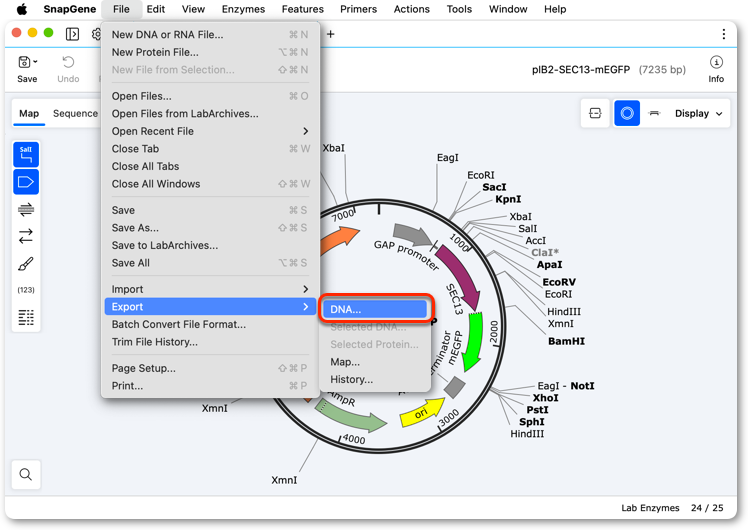Select the Map tab
This screenshot has height=530, width=748.
point(29,114)
